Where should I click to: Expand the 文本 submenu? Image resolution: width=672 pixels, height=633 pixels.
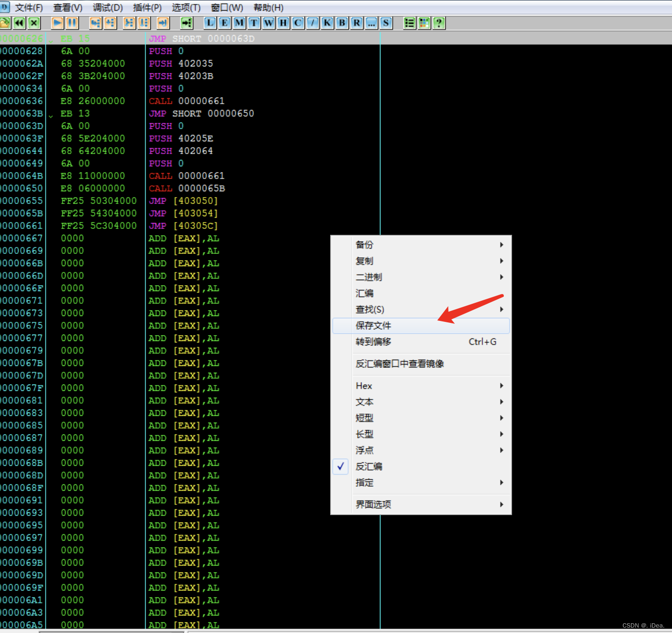coord(421,402)
